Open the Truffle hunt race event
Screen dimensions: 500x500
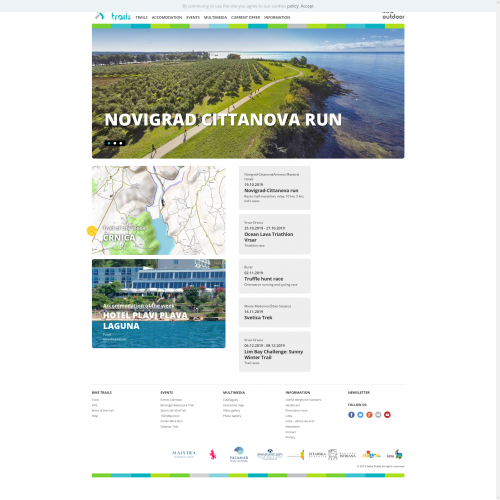275,276
